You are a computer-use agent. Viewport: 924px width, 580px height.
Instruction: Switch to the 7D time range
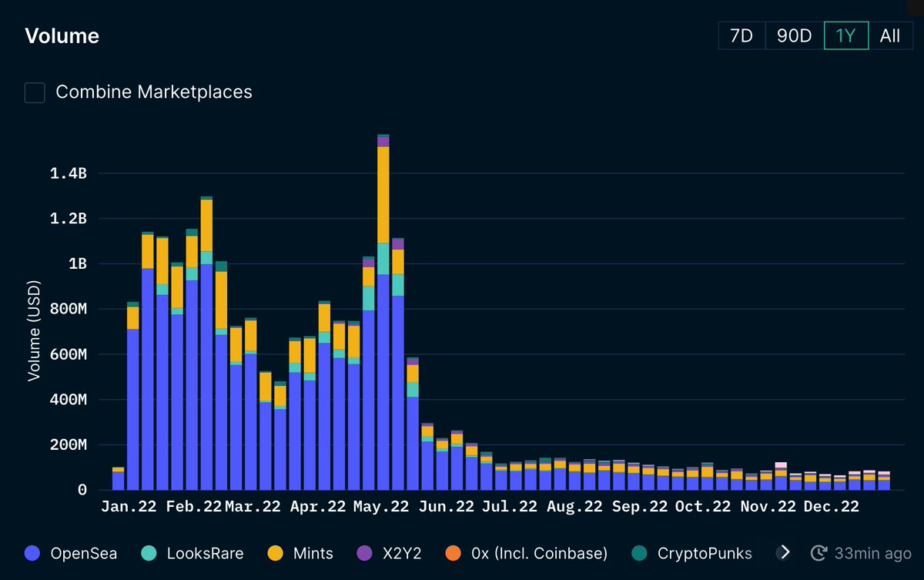(x=742, y=36)
